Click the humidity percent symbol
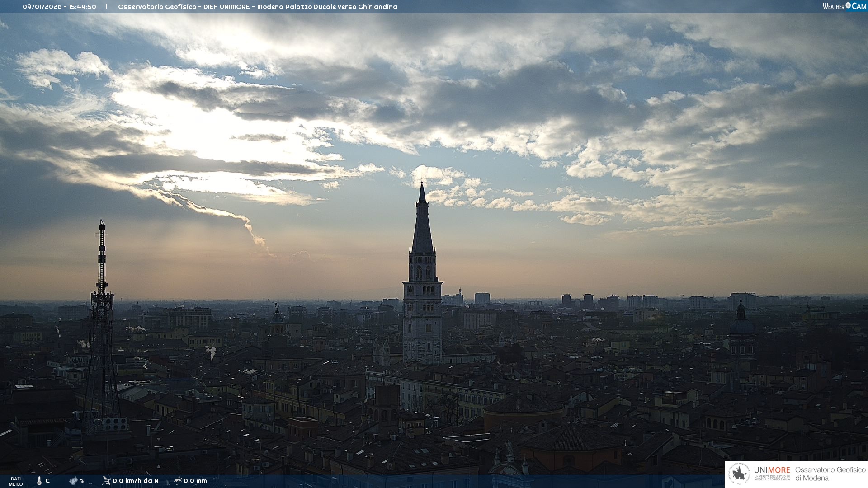The image size is (868, 488). click(x=82, y=481)
